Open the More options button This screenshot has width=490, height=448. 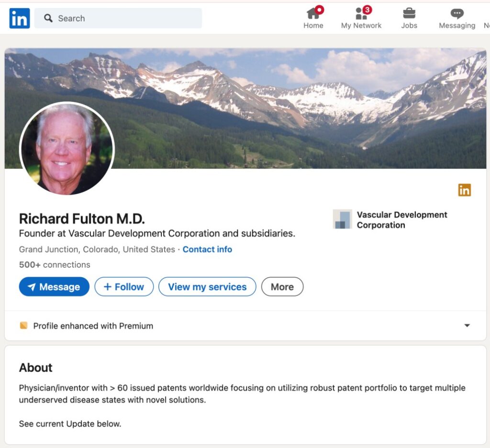click(x=282, y=287)
